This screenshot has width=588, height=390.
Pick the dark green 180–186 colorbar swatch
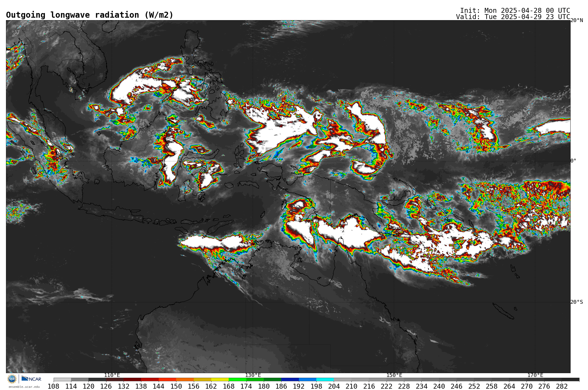(272, 379)
